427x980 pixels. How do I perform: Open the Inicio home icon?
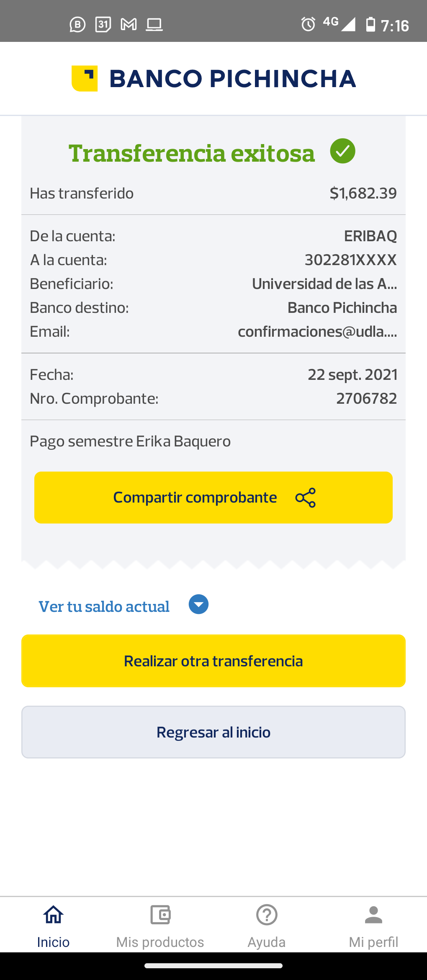click(x=54, y=915)
